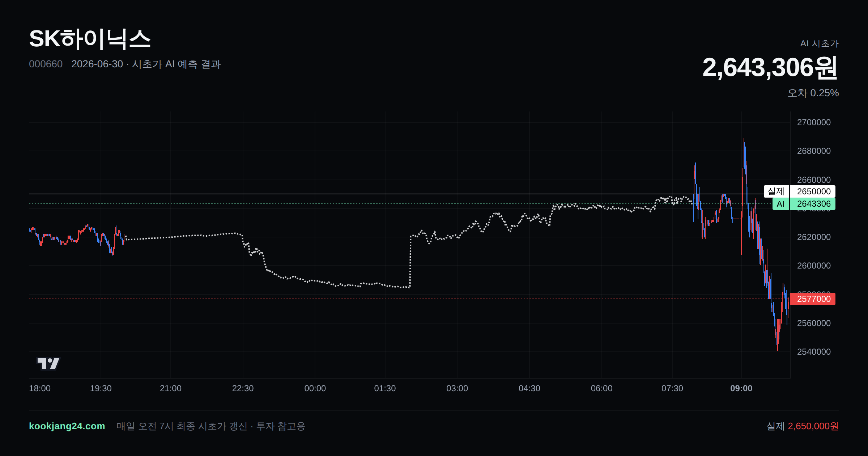The width and height of the screenshot is (868, 456).
Task: Click the 오차 0.25% error text
Action: 813,93
